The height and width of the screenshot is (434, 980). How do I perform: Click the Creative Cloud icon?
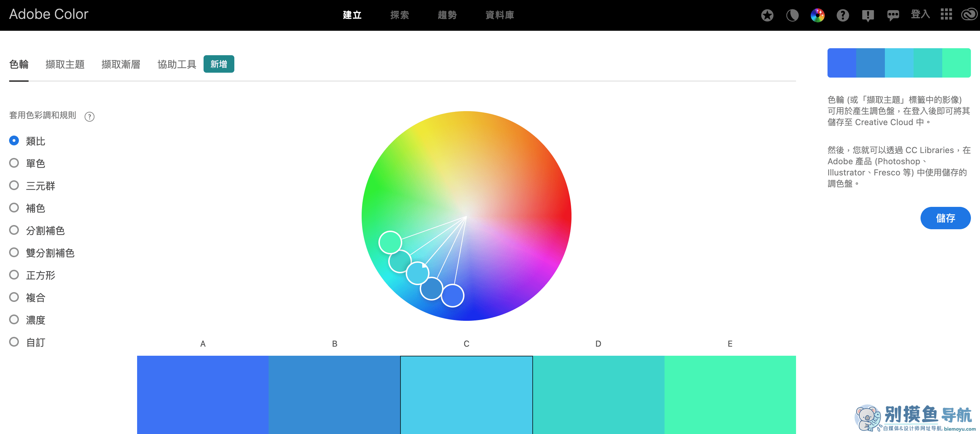tap(969, 14)
